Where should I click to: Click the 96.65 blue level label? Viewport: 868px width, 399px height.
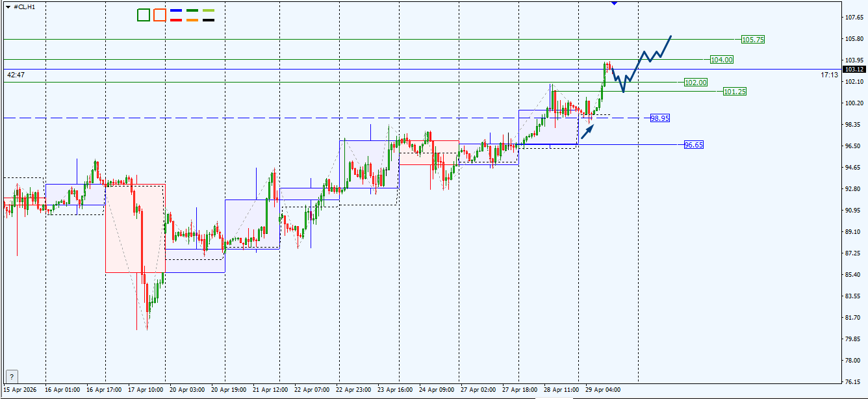coord(693,145)
